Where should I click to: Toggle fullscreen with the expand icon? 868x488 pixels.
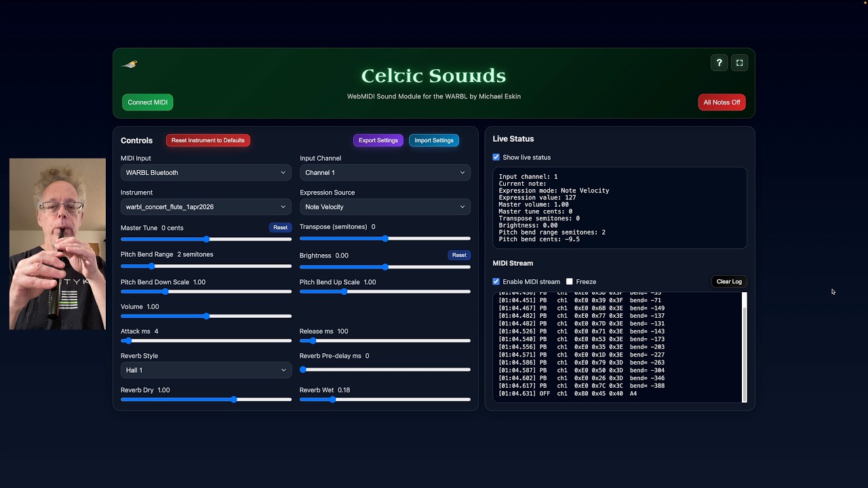(739, 63)
